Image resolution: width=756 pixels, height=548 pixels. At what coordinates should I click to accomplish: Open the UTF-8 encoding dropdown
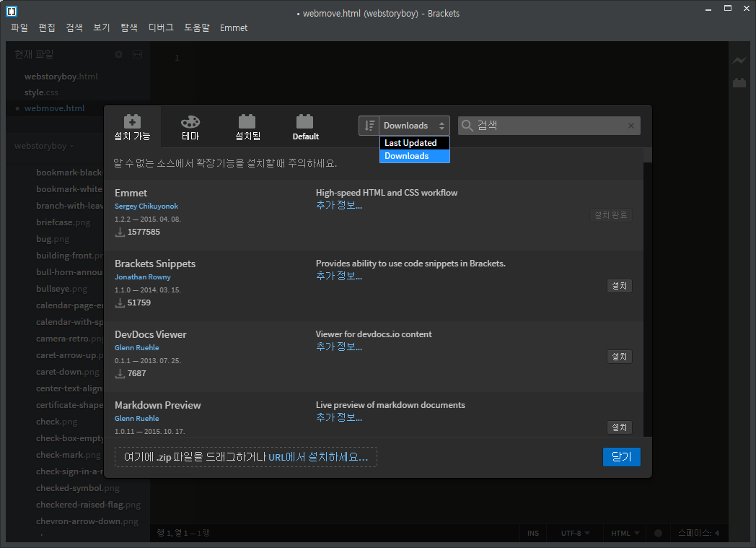(x=575, y=533)
